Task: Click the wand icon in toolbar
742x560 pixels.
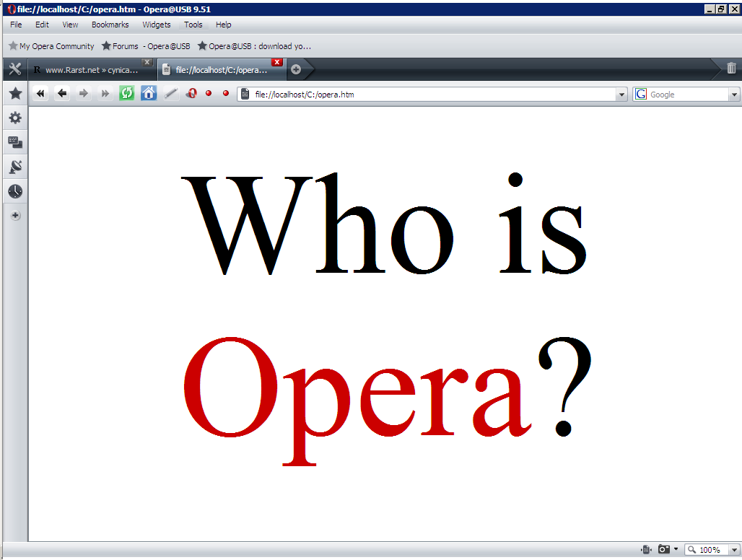Action: click(171, 94)
